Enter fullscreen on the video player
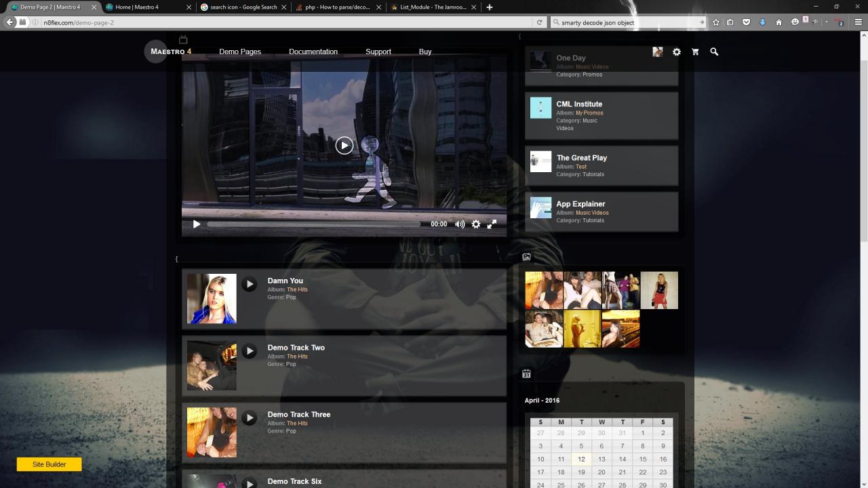Viewport: 868px width, 488px height. (x=492, y=224)
